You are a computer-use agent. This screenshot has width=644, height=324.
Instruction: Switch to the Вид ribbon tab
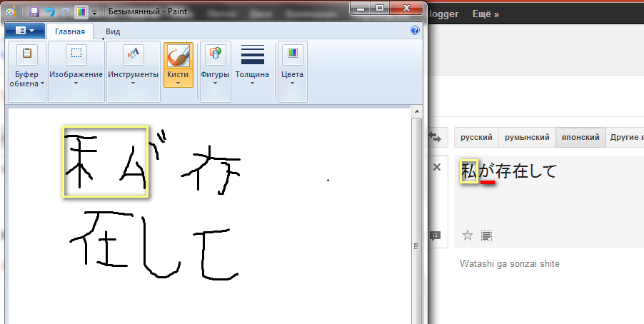point(113,31)
